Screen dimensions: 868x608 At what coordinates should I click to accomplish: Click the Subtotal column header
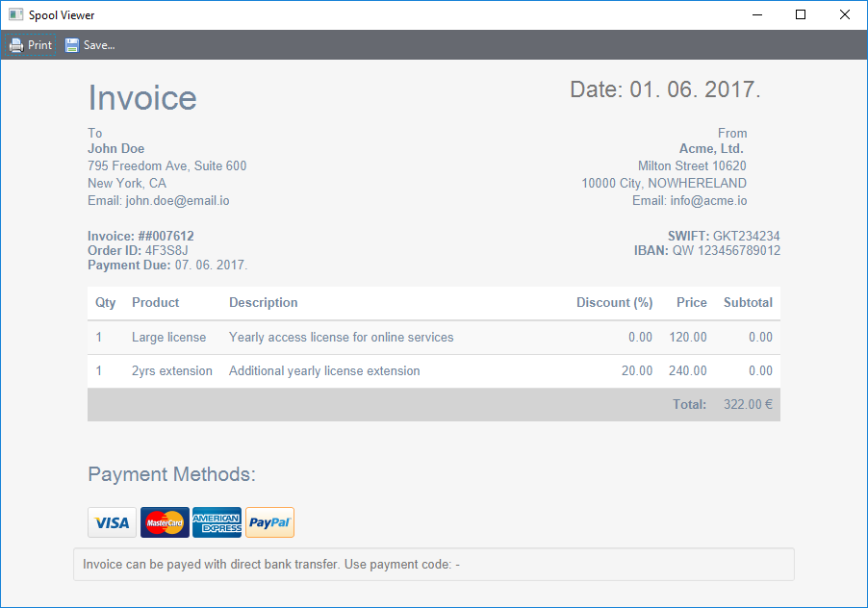tap(748, 302)
